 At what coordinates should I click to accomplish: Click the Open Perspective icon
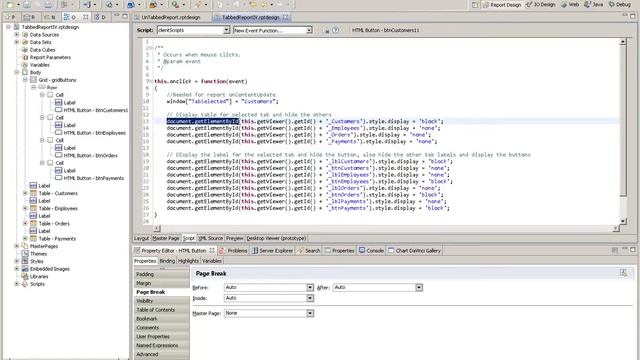(x=475, y=5)
